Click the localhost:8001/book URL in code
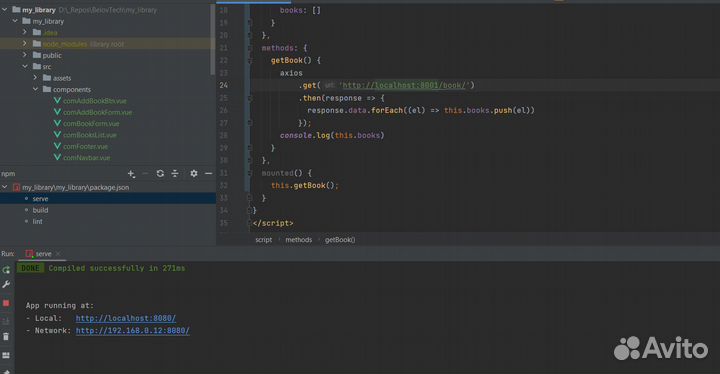 click(405, 85)
